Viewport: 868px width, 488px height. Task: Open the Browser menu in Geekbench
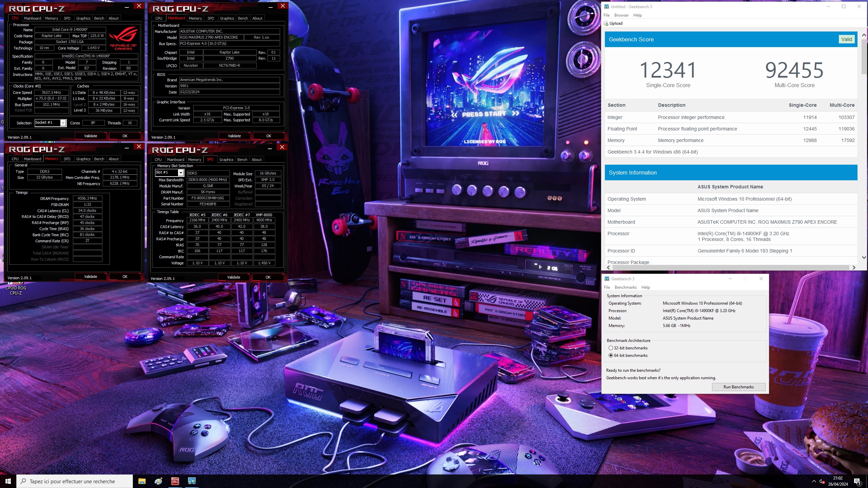click(621, 15)
